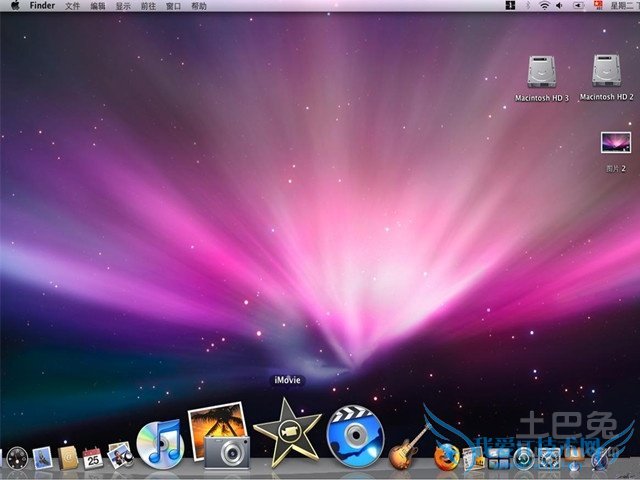The image size is (640, 480).
Task: Click the Macintosh HD 2 label
Action: [607, 97]
